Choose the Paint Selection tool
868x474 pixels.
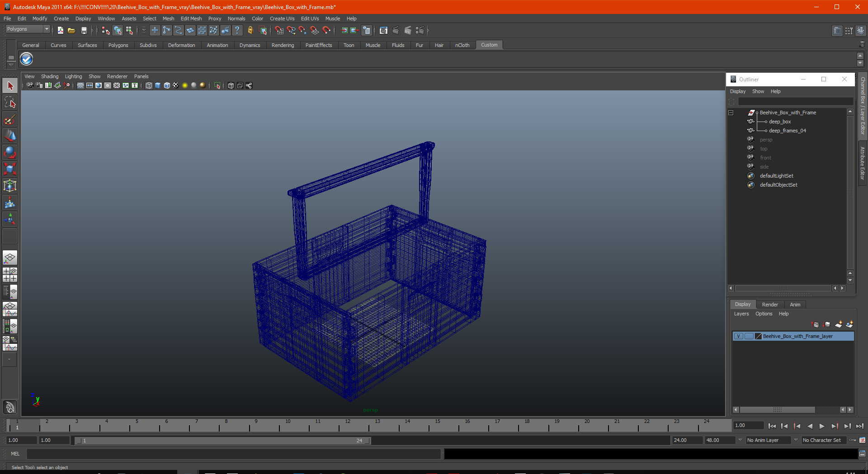(10, 119)
